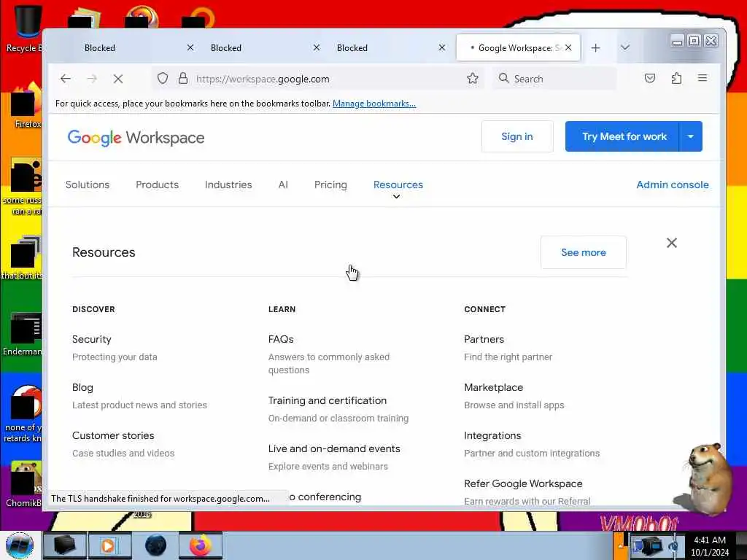Click the search magnifier icon
The height and width of the screenshot is (560, 747).
coord(503,78)
